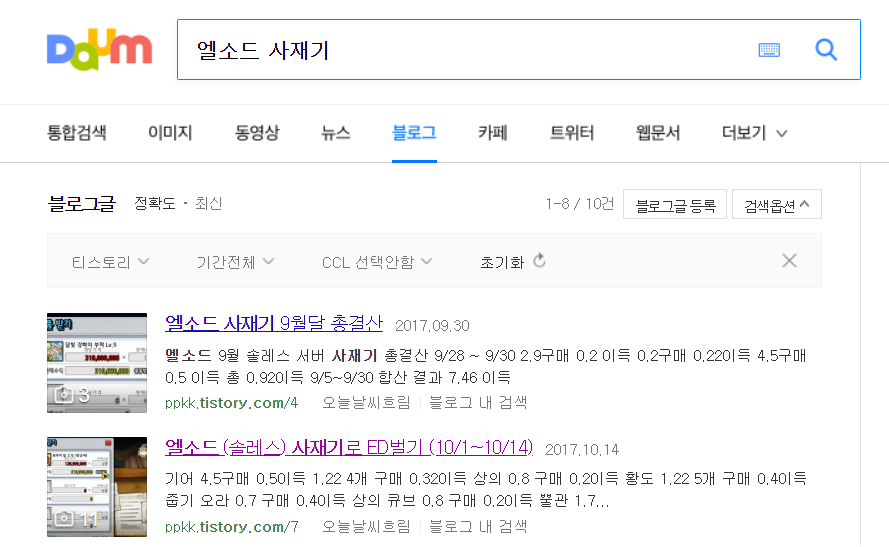Open thumbnail of 9월달 총결산 post
889x547 pixels.
(97, 363)
